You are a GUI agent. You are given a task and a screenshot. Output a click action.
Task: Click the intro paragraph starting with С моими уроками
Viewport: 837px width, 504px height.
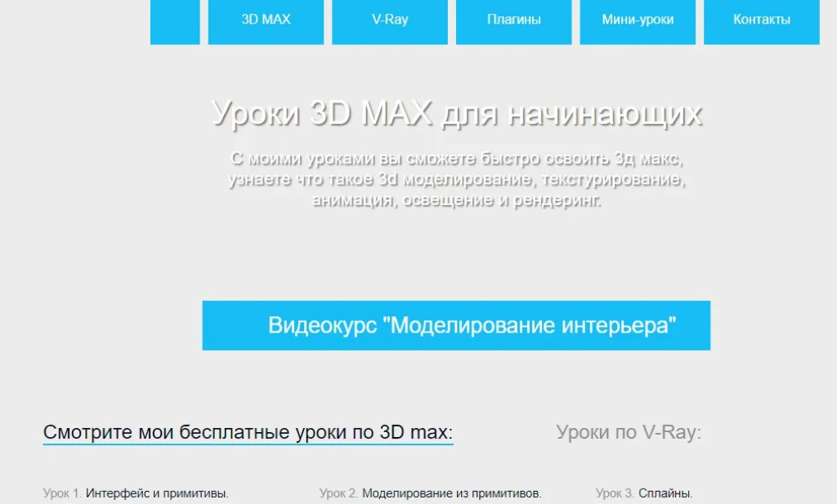pos(457,179)
